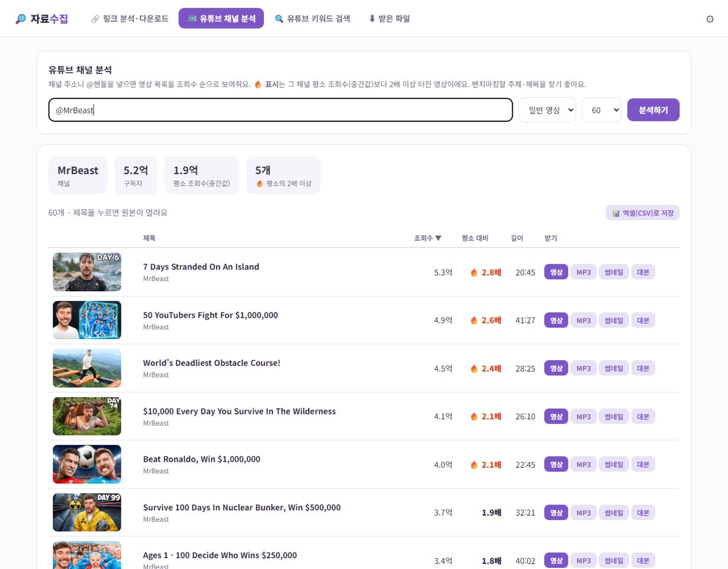Get 썸네일 for $10,000 Every Day wilderness video
Screen dimensions: 728x569
coord(614,416)
